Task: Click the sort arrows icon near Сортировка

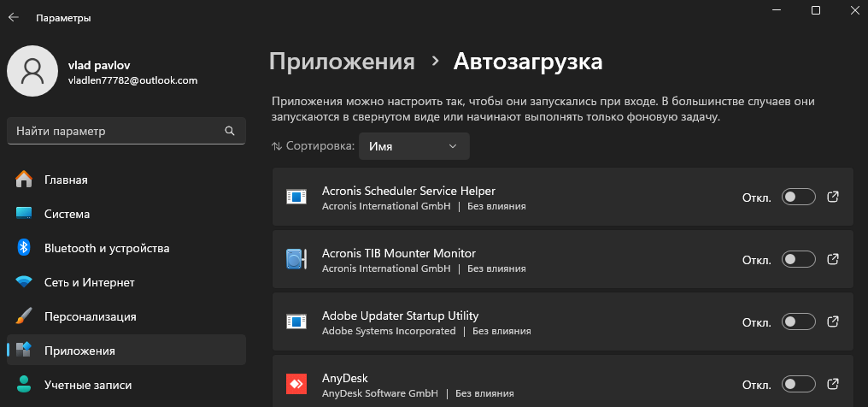Action: [x=277, y=146]
